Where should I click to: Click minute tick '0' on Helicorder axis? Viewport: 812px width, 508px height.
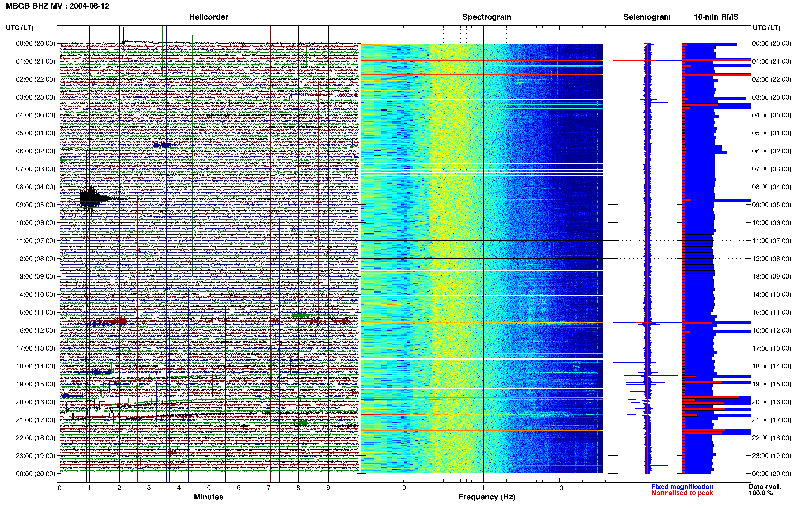(59, 487)
